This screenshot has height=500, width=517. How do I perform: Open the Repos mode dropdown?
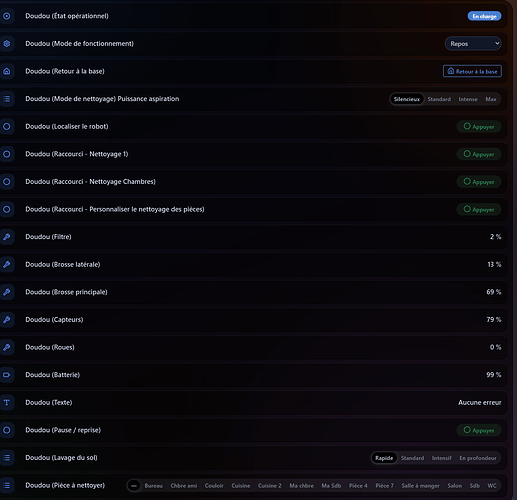click(473, 44)
